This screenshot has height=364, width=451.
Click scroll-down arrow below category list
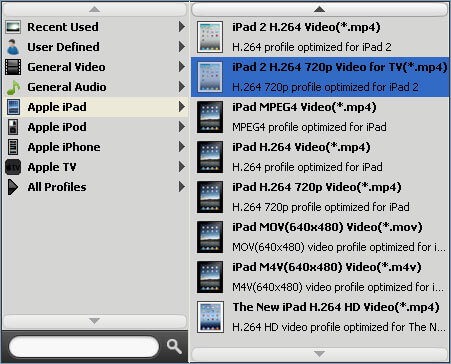pos(95,321)
